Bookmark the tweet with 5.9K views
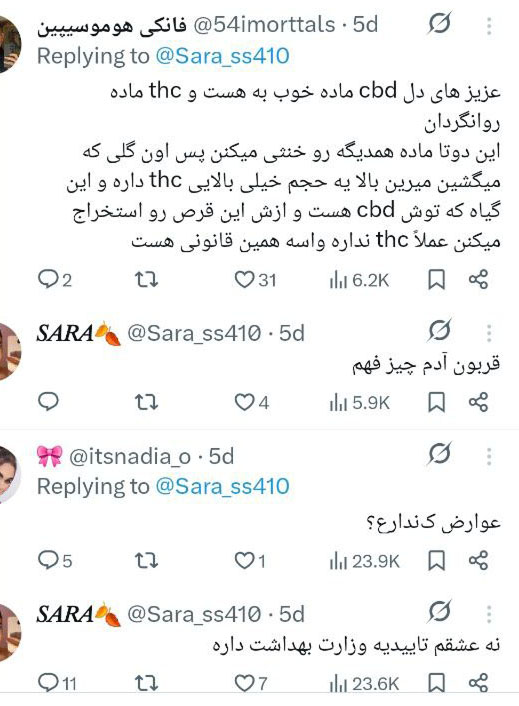 (x=436, y=402)
